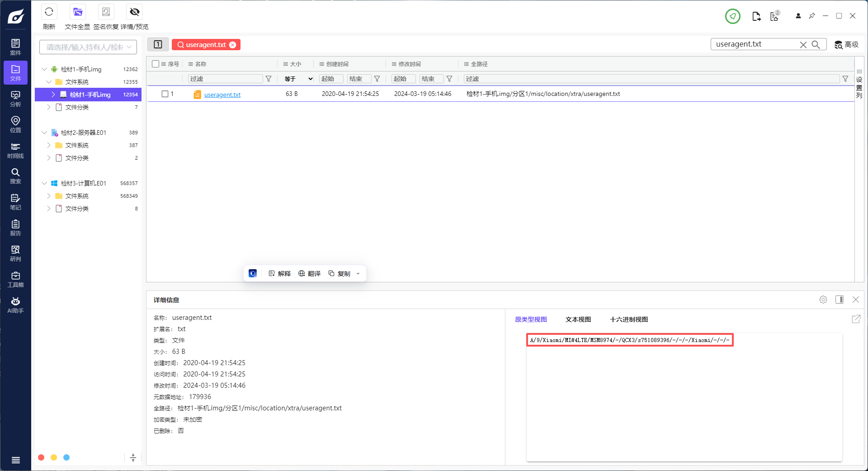The height and width of the screenshot is (471, 868).
Task: Collapse the 检材3-计算机.E01 tree node
Action: click(x=44, y=183)
